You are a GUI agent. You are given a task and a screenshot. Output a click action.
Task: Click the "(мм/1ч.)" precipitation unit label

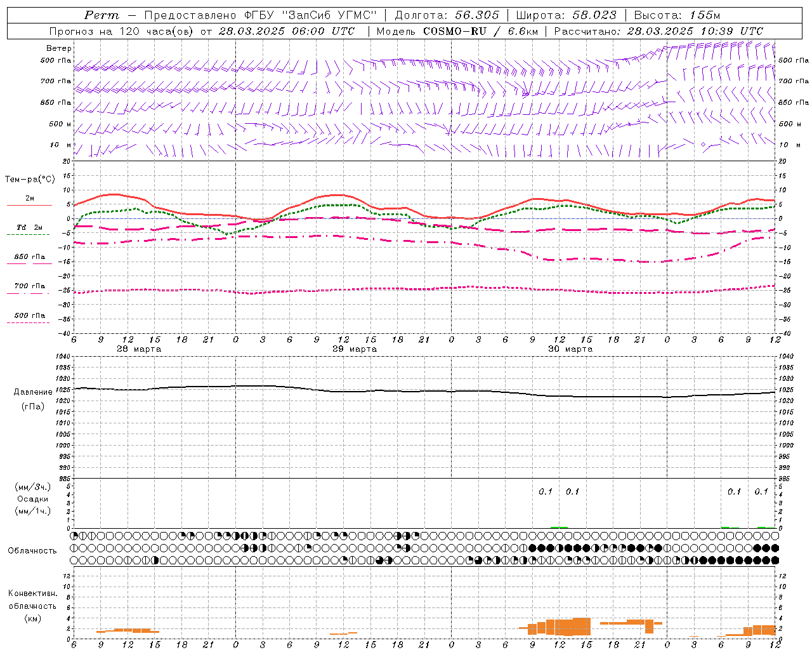33,510
